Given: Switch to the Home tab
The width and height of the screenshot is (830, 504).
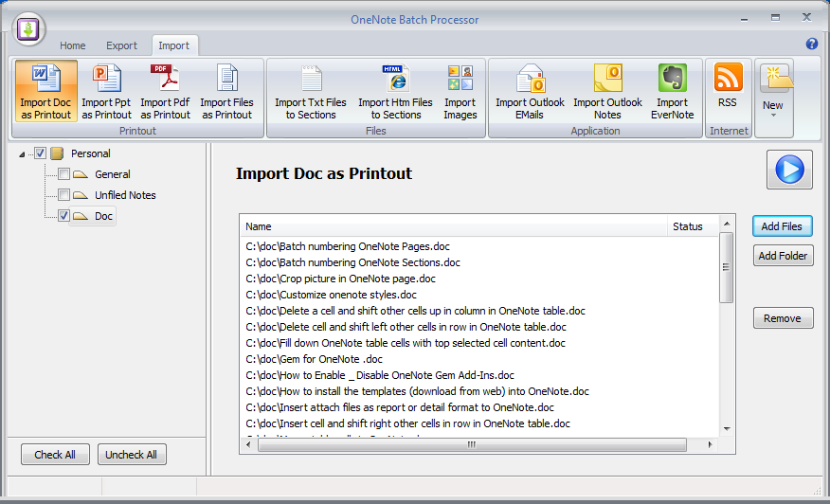Looking at the screenshot, I should [x=73, y=45].
